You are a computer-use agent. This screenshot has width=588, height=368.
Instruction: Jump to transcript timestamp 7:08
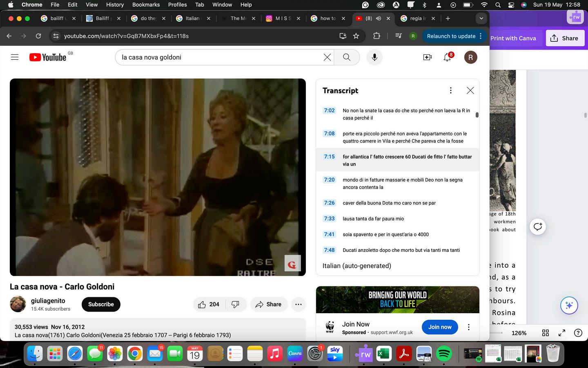coord(329,133)
